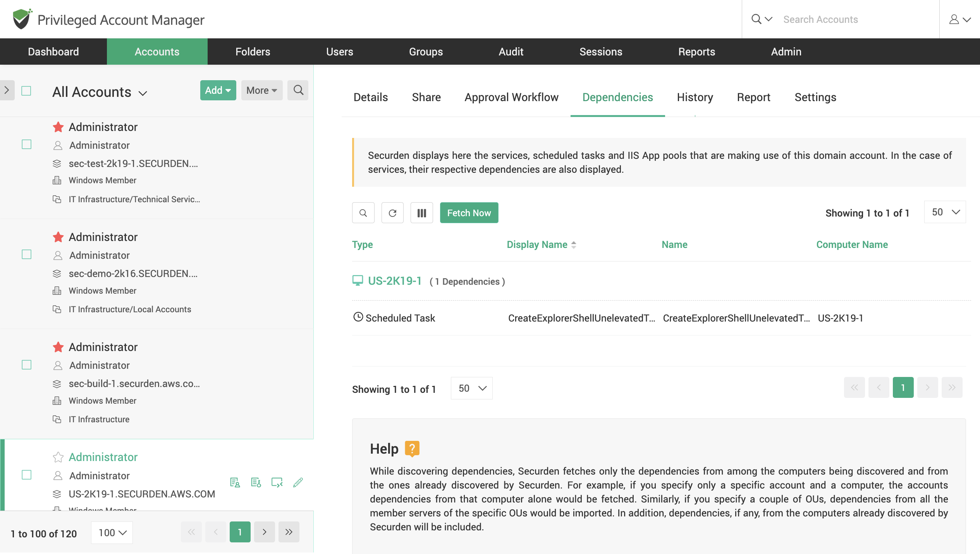This screenshot has width=980, height=554.
Task: Unfavorite the sec-test-2k19-1 Administrator star
Action: click(58, 127)
